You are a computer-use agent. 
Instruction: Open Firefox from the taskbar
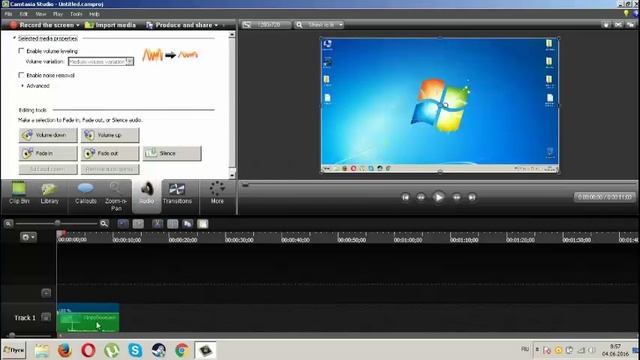pyautogui.click(x=64, y=350)
